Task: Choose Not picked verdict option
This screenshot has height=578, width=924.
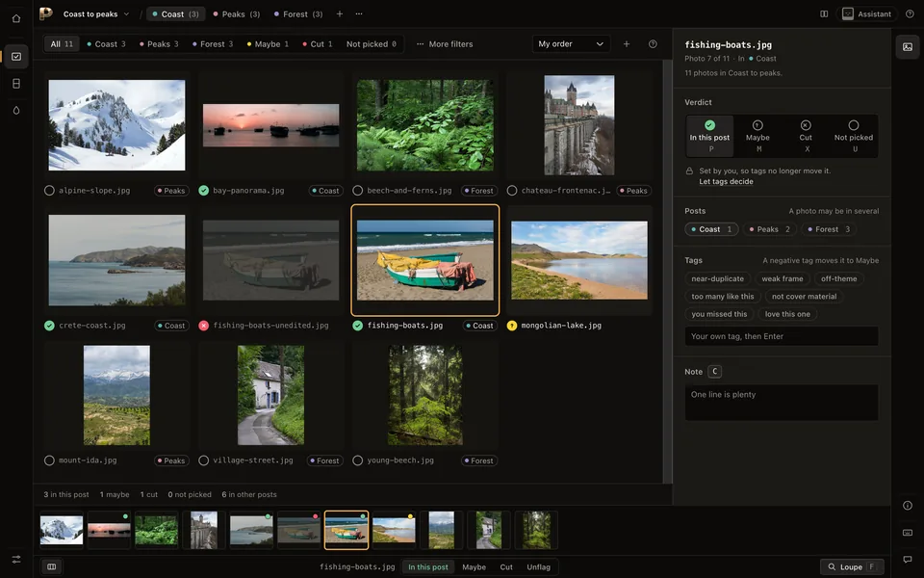Action: pos(854,136)
